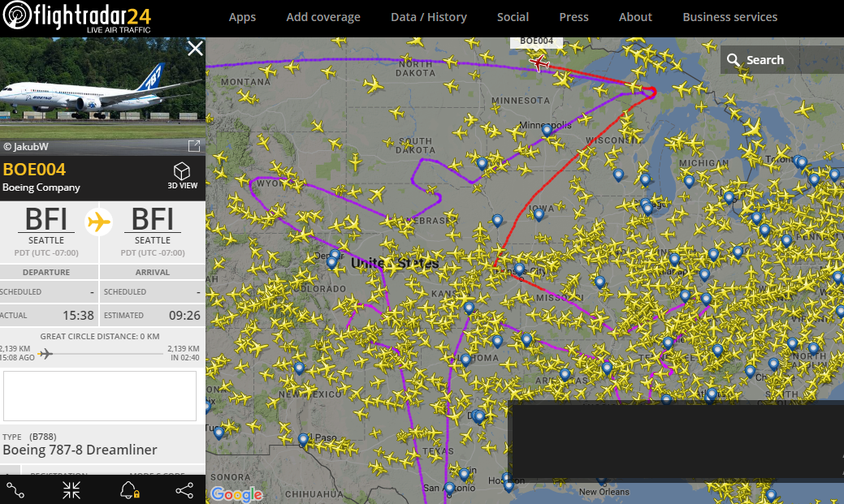Click the El Paso airport pin

point(303,439)
